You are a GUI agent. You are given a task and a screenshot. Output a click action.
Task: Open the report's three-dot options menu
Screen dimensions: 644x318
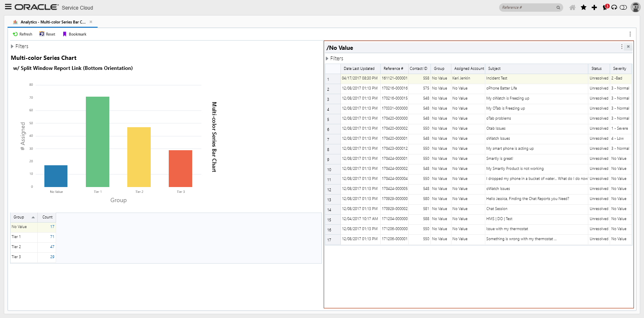(630, 34)
